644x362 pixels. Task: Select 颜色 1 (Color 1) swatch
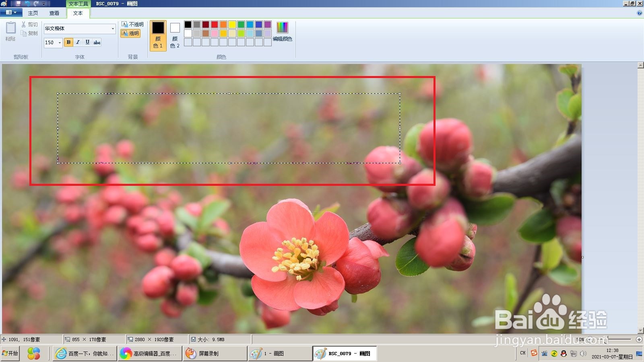pyautogui.click(x=158, y=35)
